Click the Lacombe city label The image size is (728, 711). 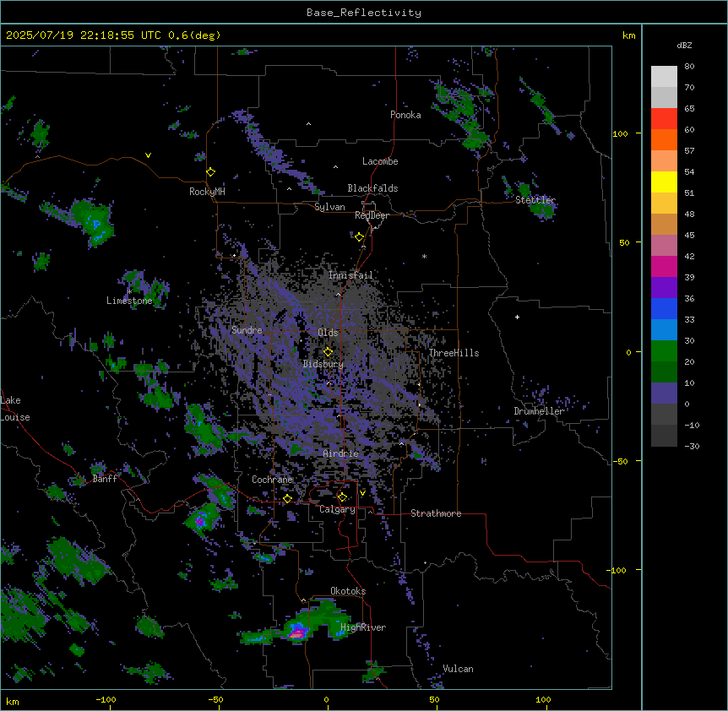(380, 161)
